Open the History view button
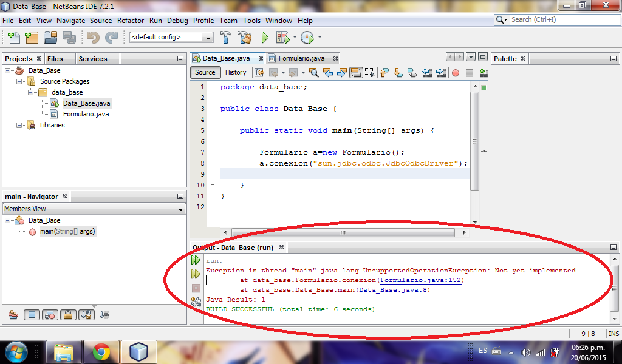 [236, 72]
